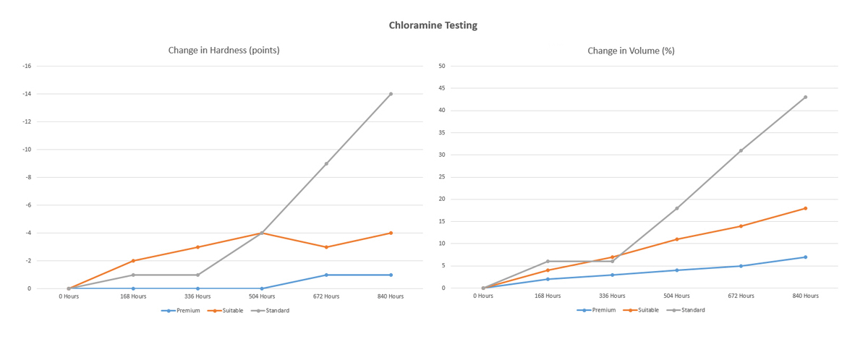Image resolution: width=868 pixels, height=339 pixels.
Task: Select Premium legend entry in volume chart
Action: pyautogui.click(x=599, y=310)
